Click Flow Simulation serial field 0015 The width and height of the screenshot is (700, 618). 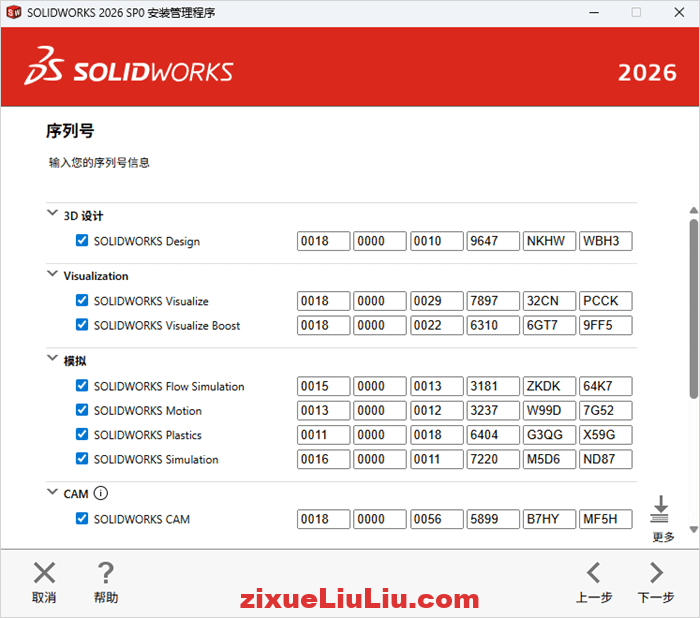[x=324, y=386]
